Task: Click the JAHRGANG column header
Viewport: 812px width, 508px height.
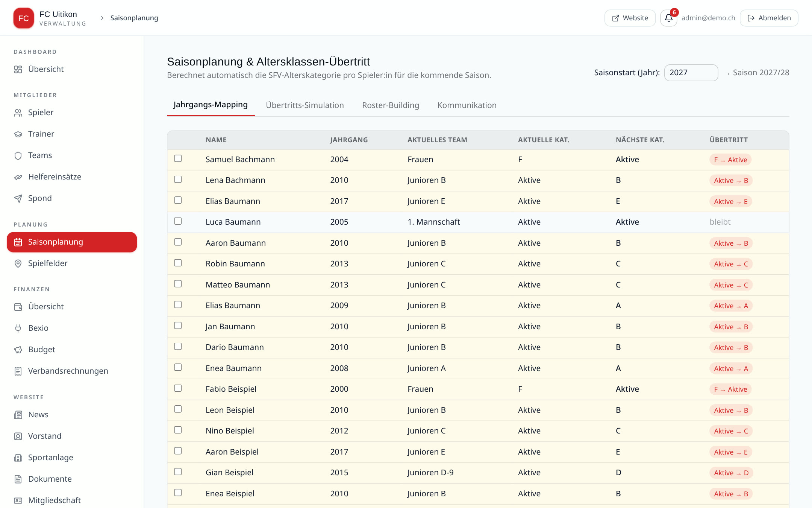Action: click(349, 140)
